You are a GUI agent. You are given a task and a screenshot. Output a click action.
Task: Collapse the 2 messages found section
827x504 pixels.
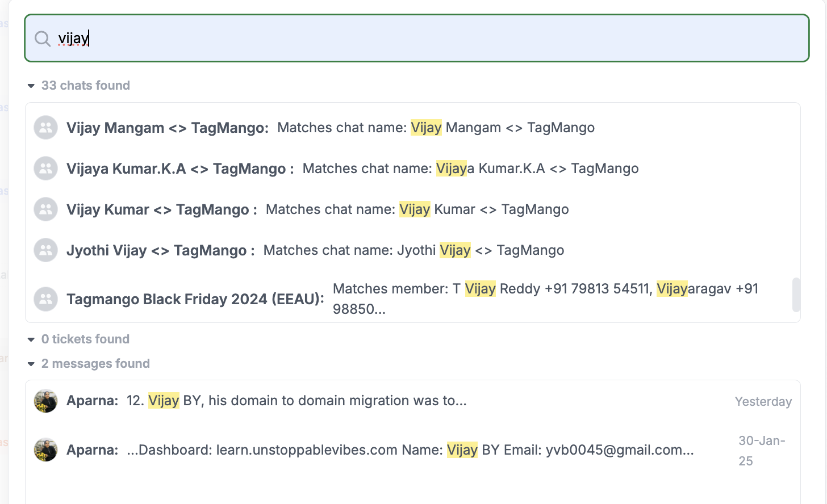pos(31,364)
